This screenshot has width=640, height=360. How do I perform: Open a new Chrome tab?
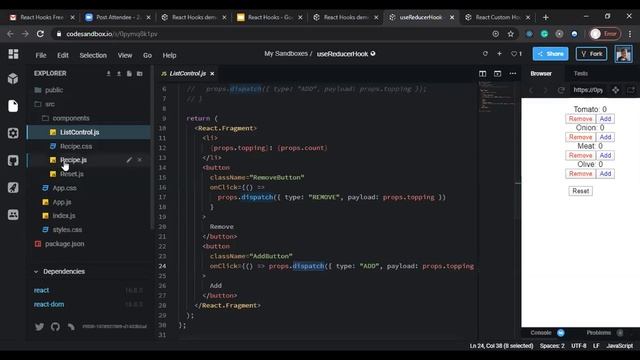(x=546, y=17)
